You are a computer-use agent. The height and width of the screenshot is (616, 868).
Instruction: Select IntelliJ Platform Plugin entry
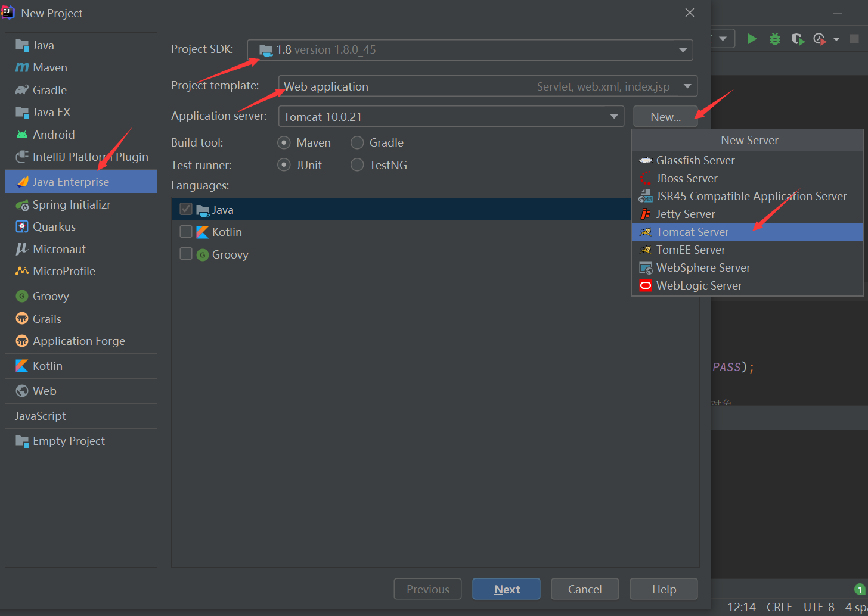[81, 157]
